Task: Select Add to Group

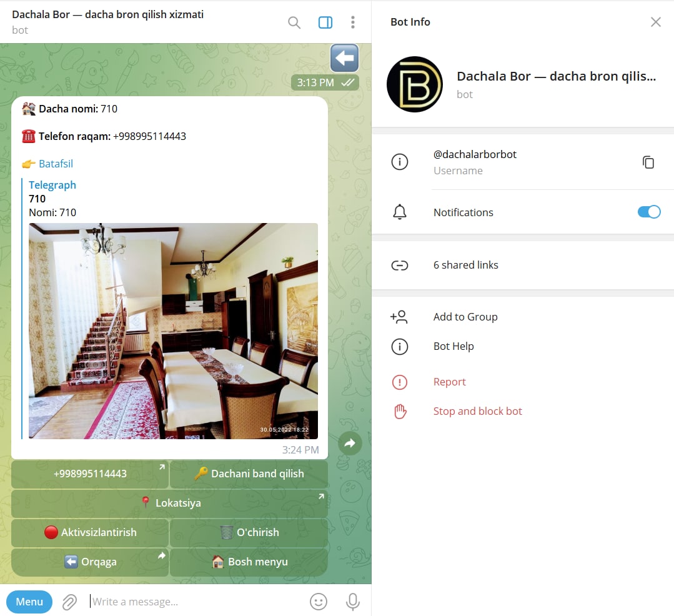Action: 465,317
